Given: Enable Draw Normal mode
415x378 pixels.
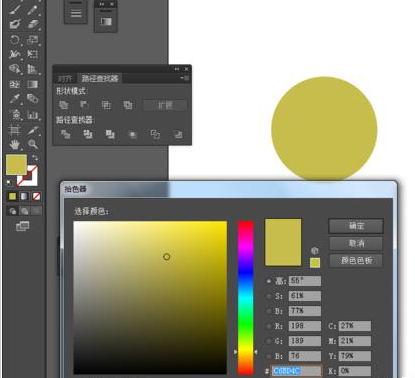Looking at the screenshot, I should click(12, 211).
